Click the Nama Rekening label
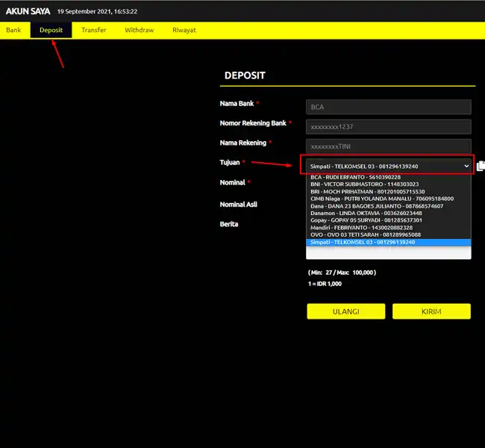This screenshot has width=485, height=448. click(x=242, y=143)
